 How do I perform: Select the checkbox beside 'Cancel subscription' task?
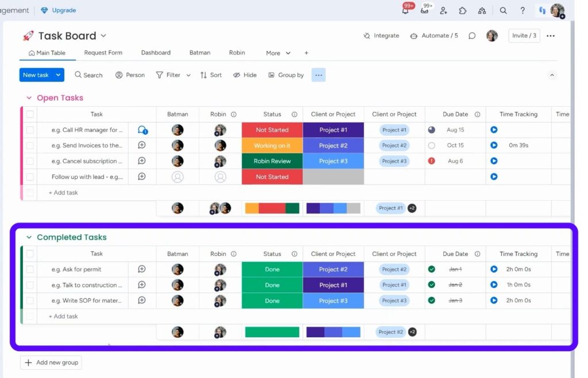[30, 161]
